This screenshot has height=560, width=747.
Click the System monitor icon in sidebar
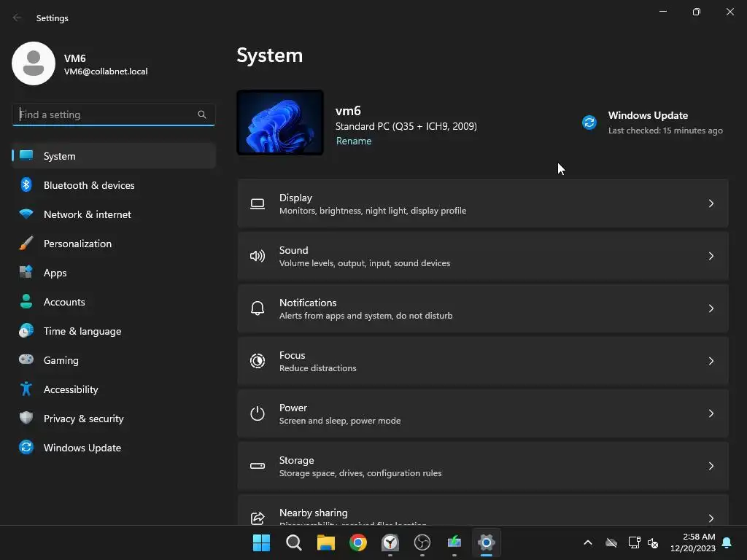[x=26, y=156]
